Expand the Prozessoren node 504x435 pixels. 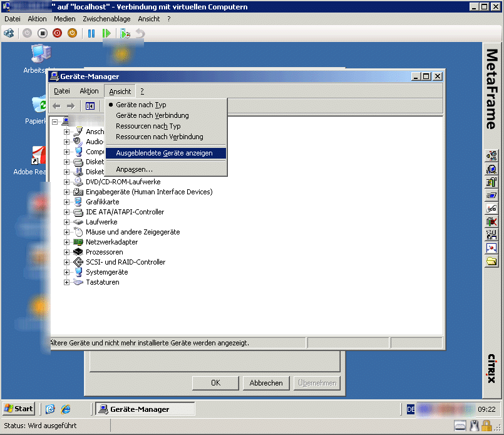coord(66,252)
